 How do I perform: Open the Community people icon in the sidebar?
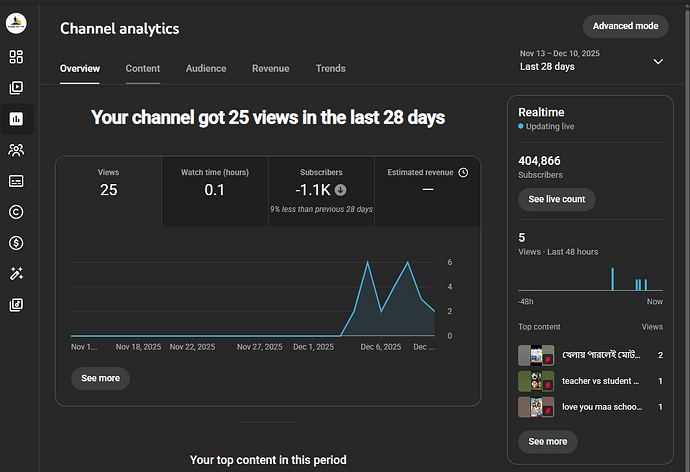[16, 150]
